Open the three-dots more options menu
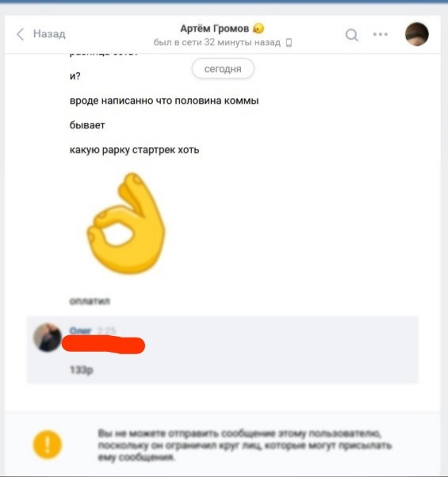Viewport: 448px width, 477px height. [381, 34]
